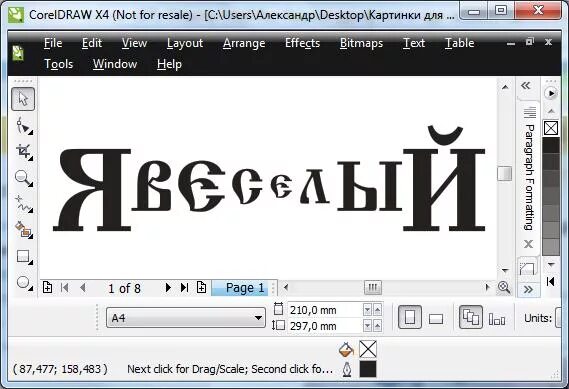Open the color palette options arrow
Screen dimensions: 569x389
tap(551, 93)
